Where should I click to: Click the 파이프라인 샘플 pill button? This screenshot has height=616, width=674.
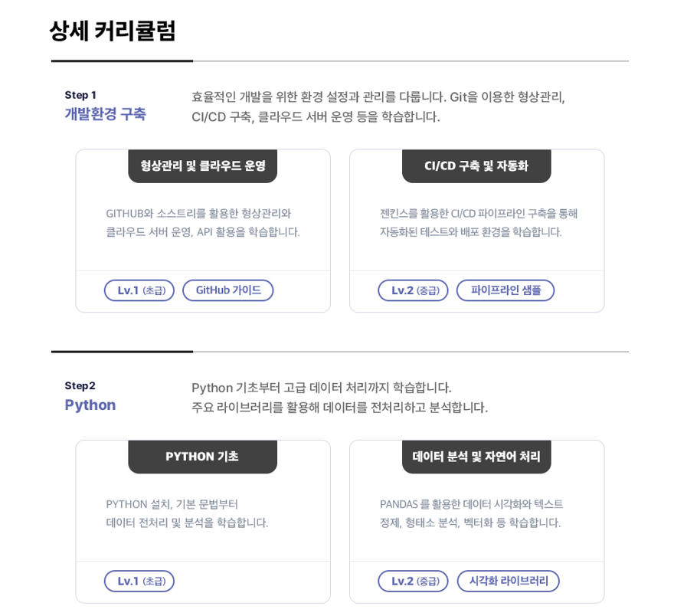tap(505, 290)
